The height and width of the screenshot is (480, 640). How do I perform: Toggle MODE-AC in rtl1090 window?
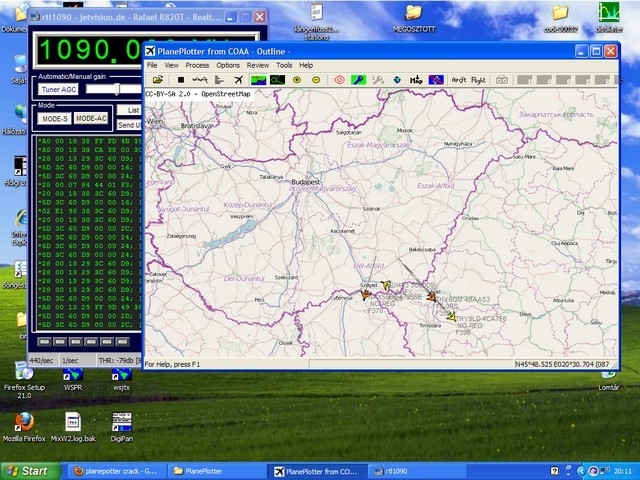tap(91, 119)
